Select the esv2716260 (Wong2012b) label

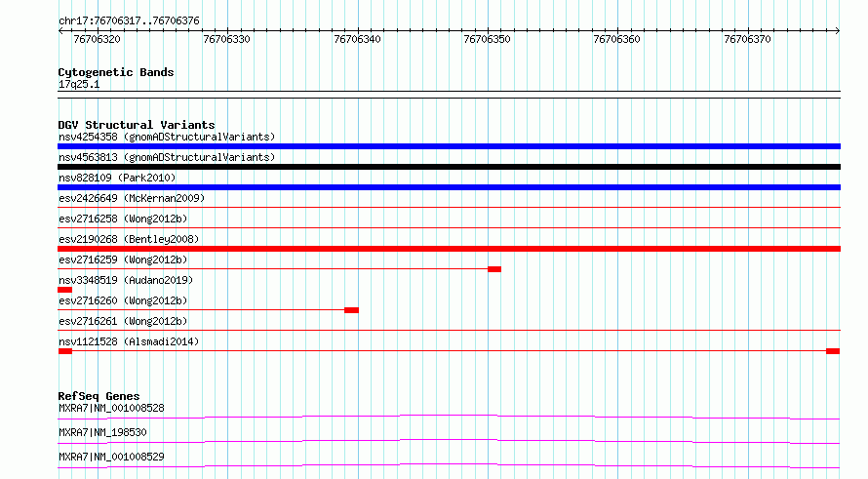coord(123,300)
